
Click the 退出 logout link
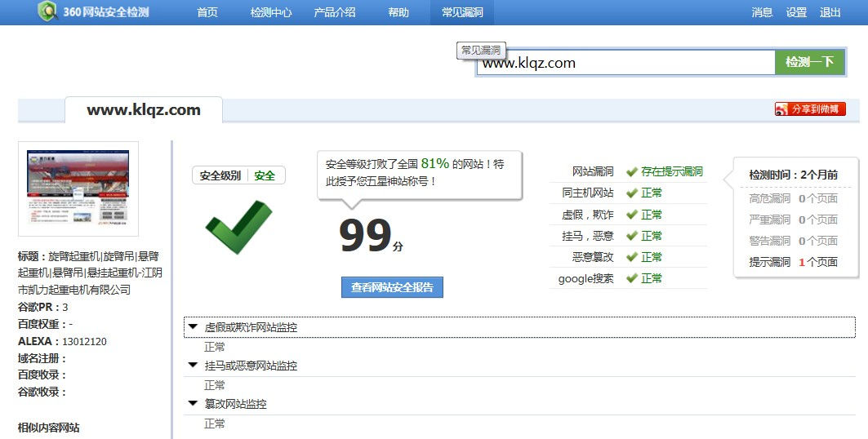(830, 12)
